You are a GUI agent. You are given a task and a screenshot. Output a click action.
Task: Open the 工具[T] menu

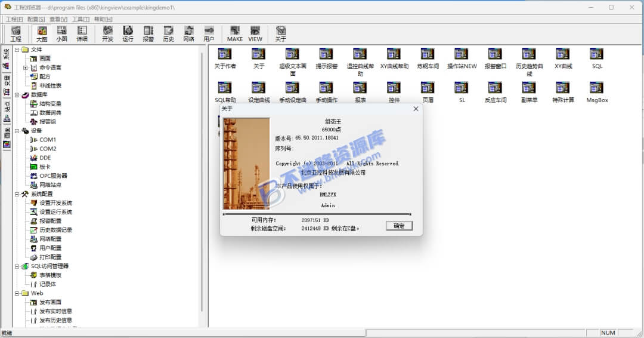(x=80, y=19)
